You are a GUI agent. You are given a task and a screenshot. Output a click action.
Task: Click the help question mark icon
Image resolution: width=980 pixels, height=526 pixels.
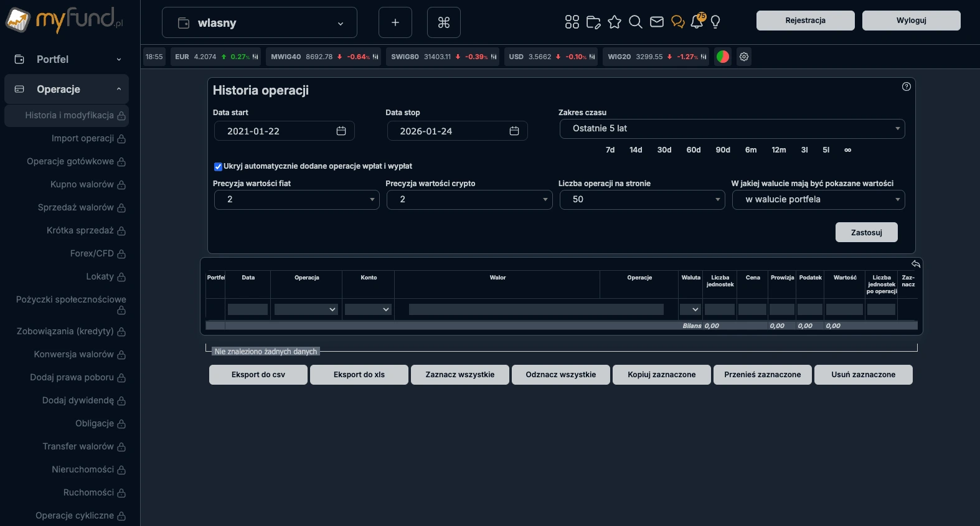pos(906,87)
